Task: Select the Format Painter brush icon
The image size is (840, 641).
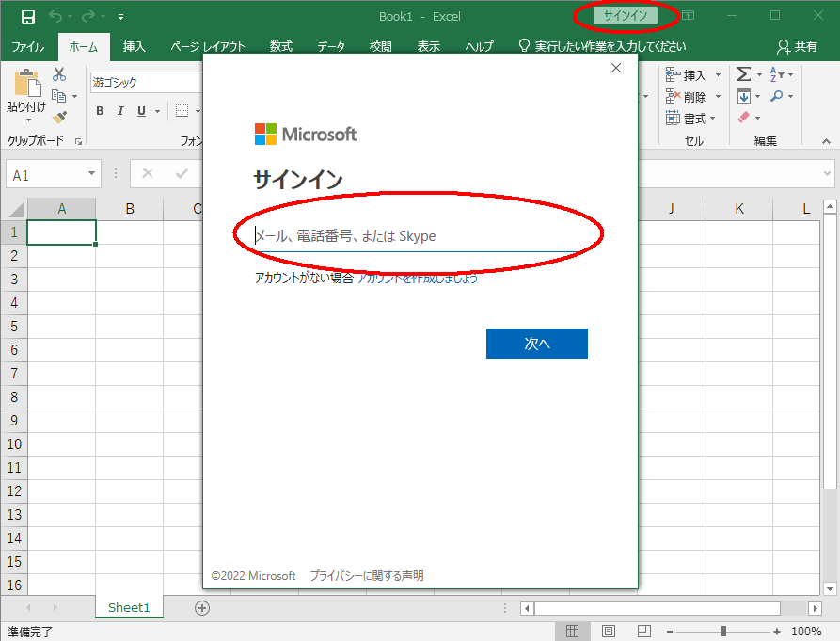Action: pos(59,118)
